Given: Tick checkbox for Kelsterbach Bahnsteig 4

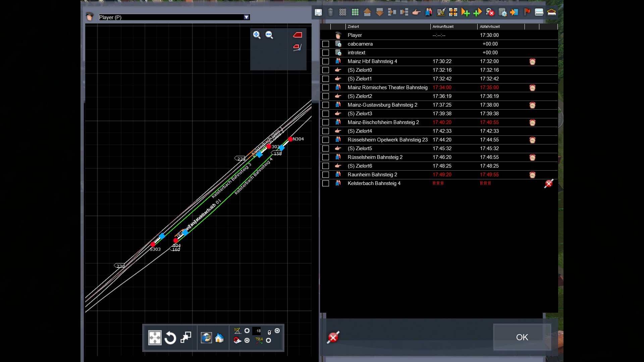Looking at the screenshot, I should (x=325, y=183).
